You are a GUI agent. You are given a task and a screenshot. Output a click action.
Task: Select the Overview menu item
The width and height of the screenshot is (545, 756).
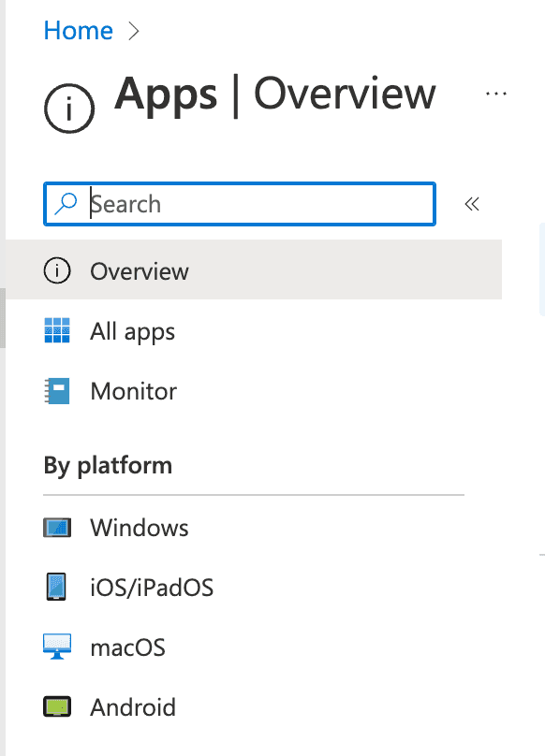(x=254, y=269)
